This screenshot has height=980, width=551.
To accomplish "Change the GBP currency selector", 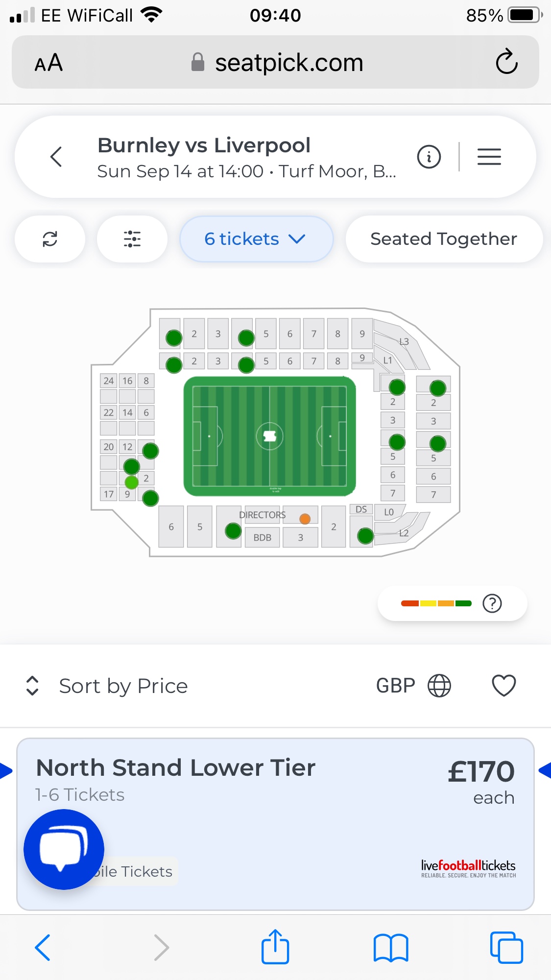I will [x=413, y=685].
